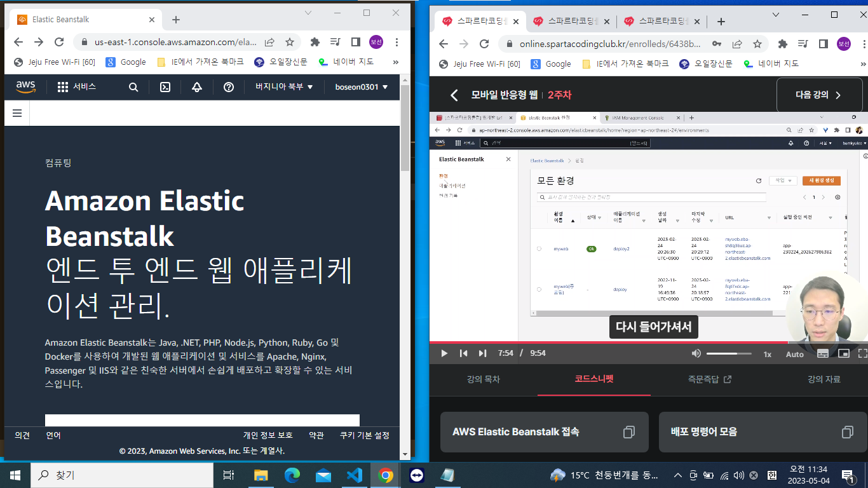Viewport: 868px width, 488px height.
Task: Open Chrome menu three dots in AWS window
Action: pyautogui.click(x=397, y=42)
